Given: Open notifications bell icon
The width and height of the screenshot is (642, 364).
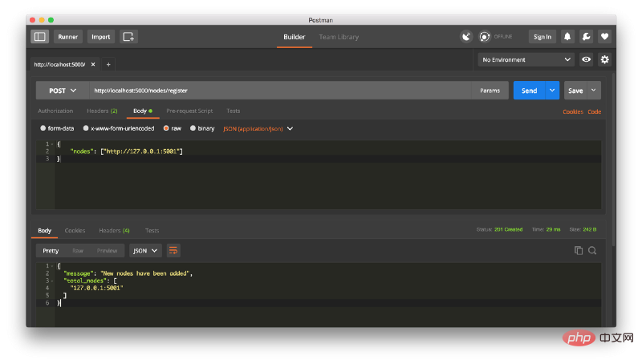Looking at the screenshot, I should pos(567,36).
